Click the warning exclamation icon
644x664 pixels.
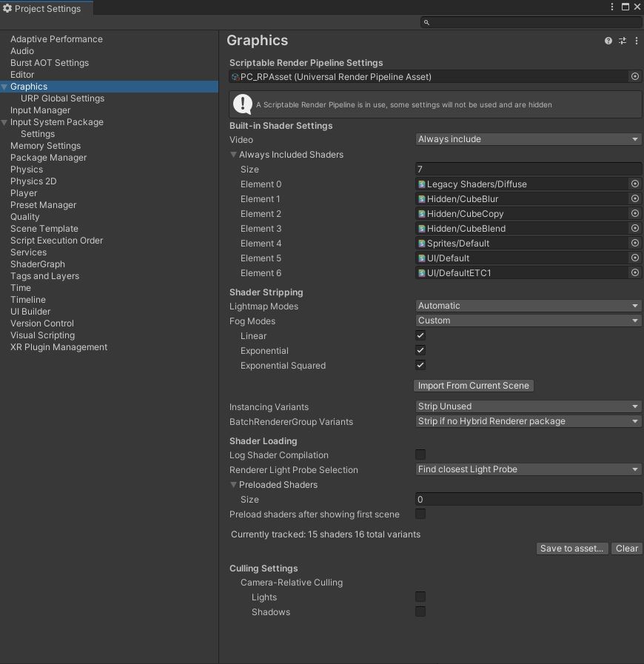[243, 104]
